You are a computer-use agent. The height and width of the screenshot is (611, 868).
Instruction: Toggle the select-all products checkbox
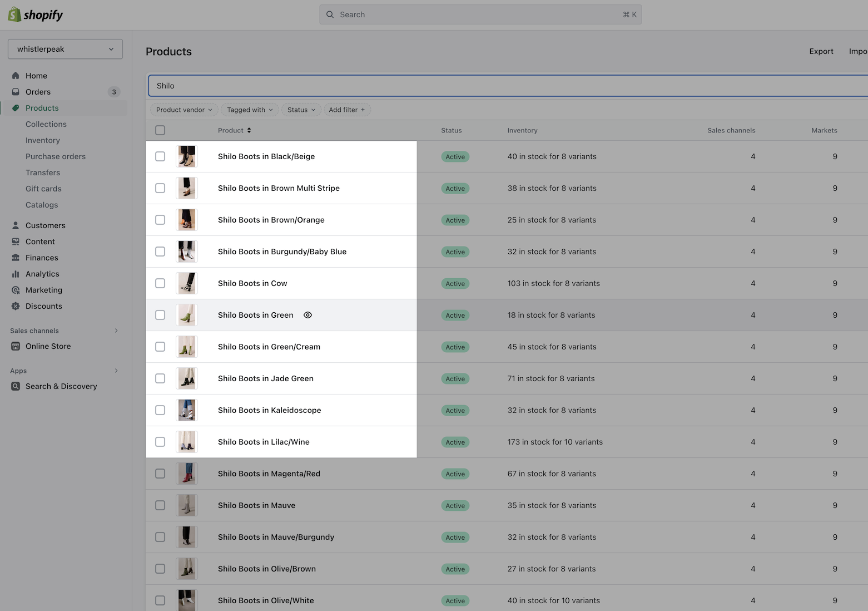click(160, 130)
